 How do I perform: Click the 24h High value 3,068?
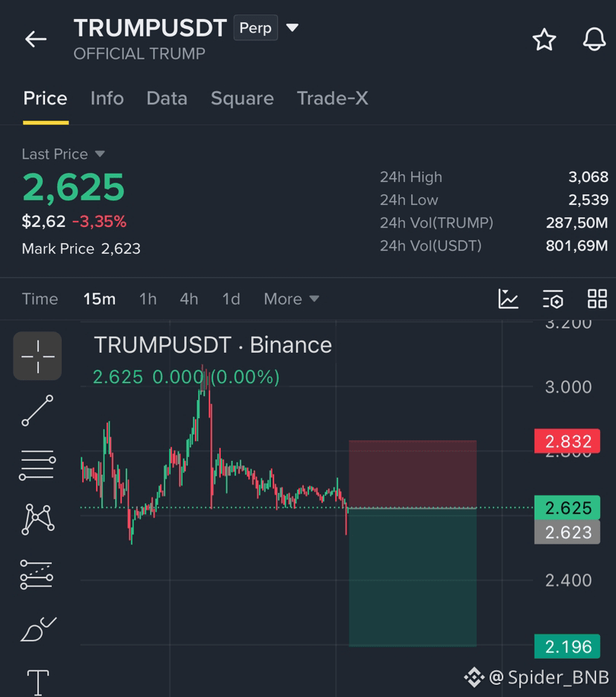click(588, 177)
